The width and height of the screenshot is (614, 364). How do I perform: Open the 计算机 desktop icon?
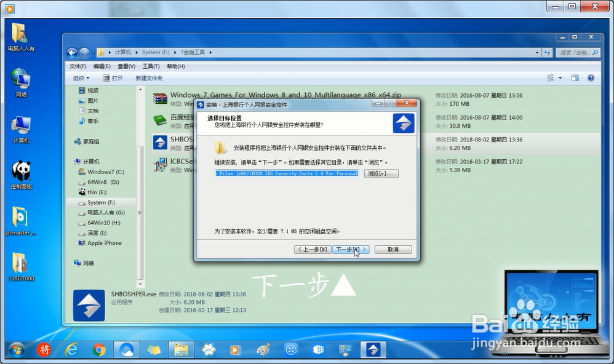pos(21,129)
